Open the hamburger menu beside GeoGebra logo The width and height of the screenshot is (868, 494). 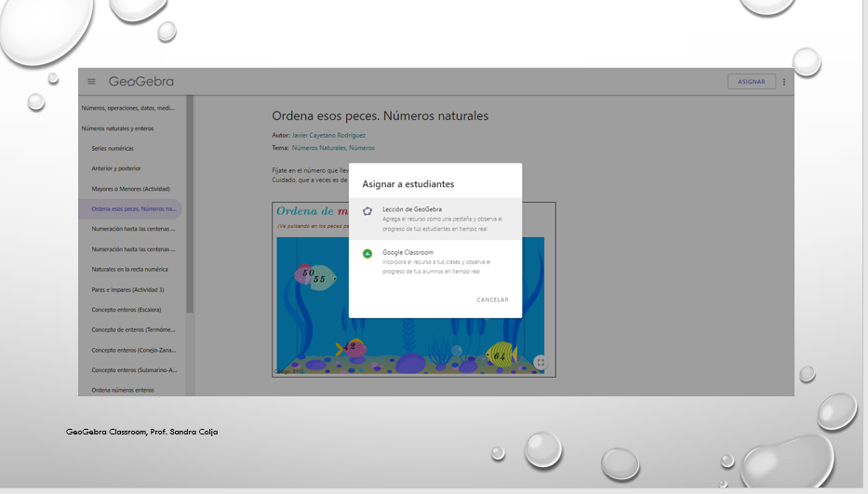click(x=91, y=82)
